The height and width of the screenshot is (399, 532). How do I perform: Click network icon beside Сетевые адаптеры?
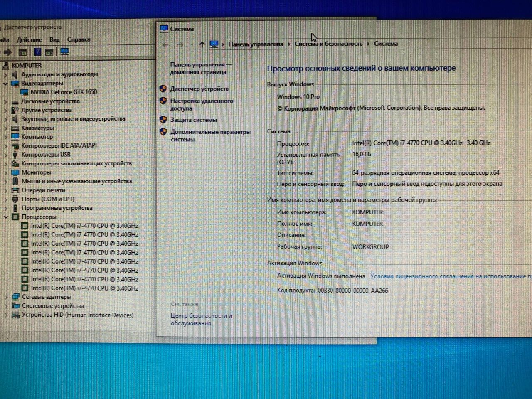16,297
